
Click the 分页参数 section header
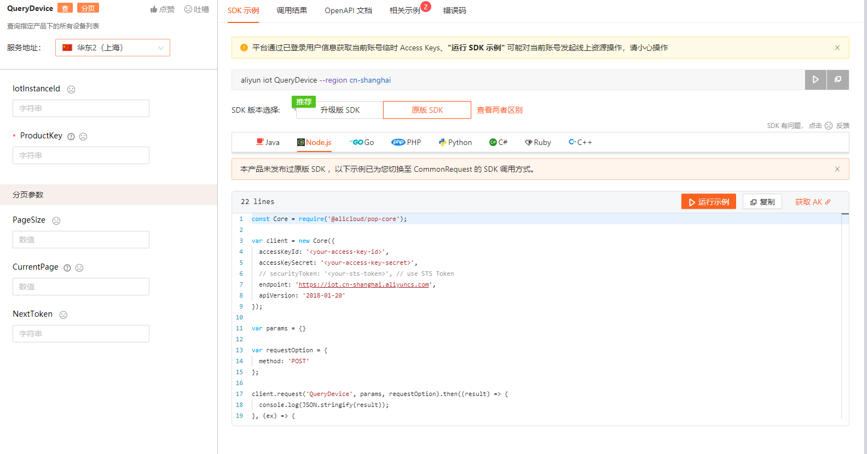[108, 195]
